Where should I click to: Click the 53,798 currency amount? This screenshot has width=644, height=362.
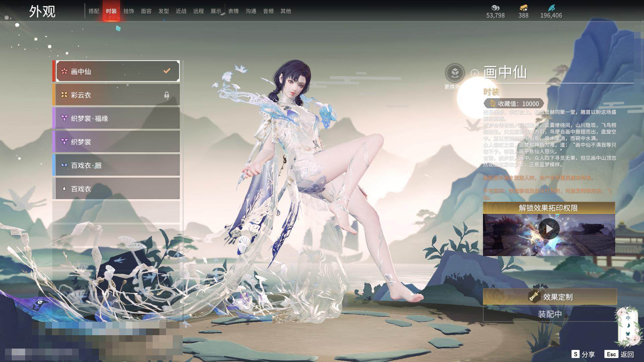click(x=495, y=15)
